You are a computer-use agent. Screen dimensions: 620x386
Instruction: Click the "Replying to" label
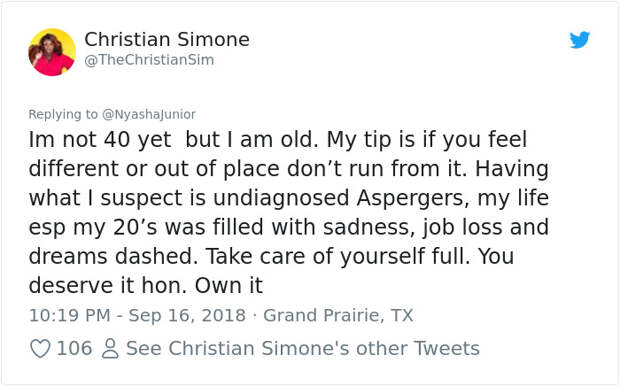click(63, 114)
